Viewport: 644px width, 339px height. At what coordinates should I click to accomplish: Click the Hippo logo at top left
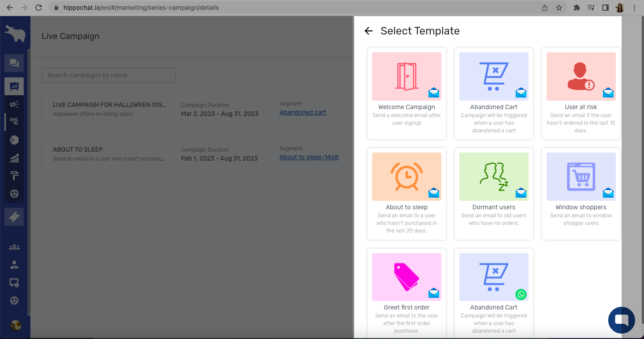[15, 34]
